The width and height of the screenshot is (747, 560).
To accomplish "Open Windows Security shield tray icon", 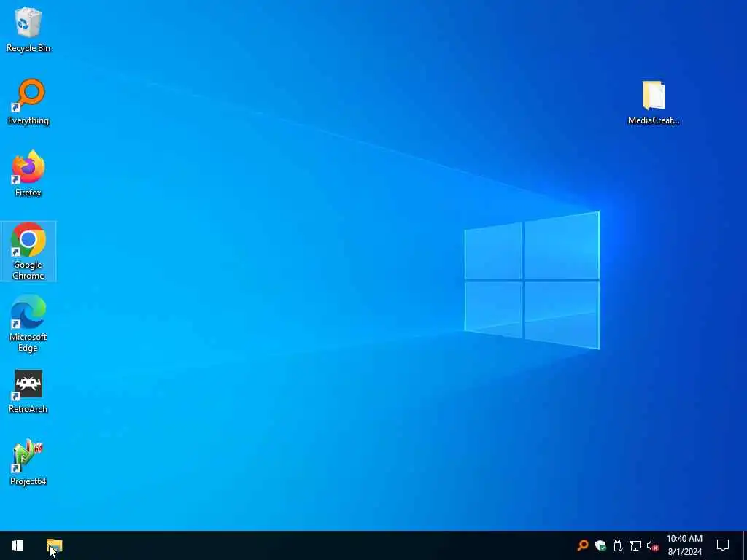I will [x=600, y=545].
